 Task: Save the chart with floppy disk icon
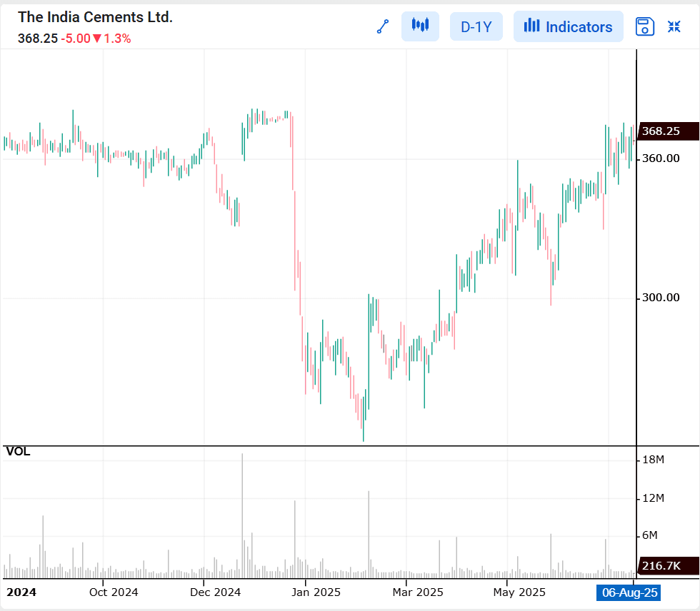[644, 26]
